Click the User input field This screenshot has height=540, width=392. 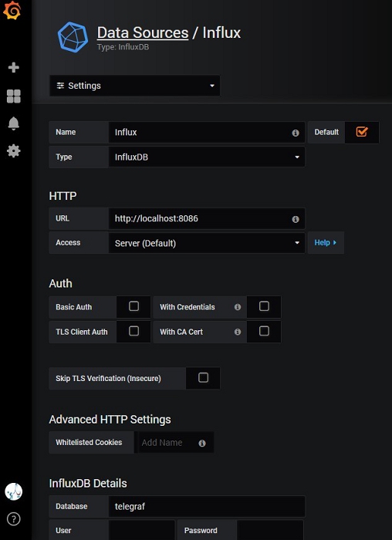pyautogui.click(x=141, y=530)
